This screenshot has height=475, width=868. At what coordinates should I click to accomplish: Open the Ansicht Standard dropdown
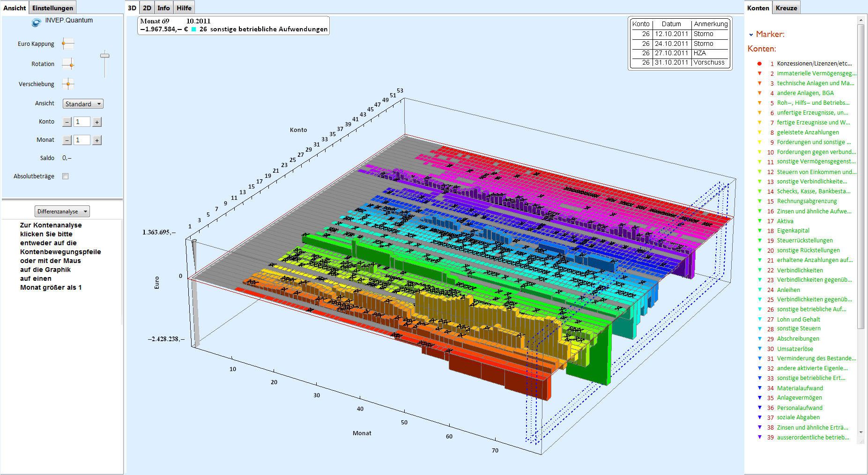[x=83, y=104]
